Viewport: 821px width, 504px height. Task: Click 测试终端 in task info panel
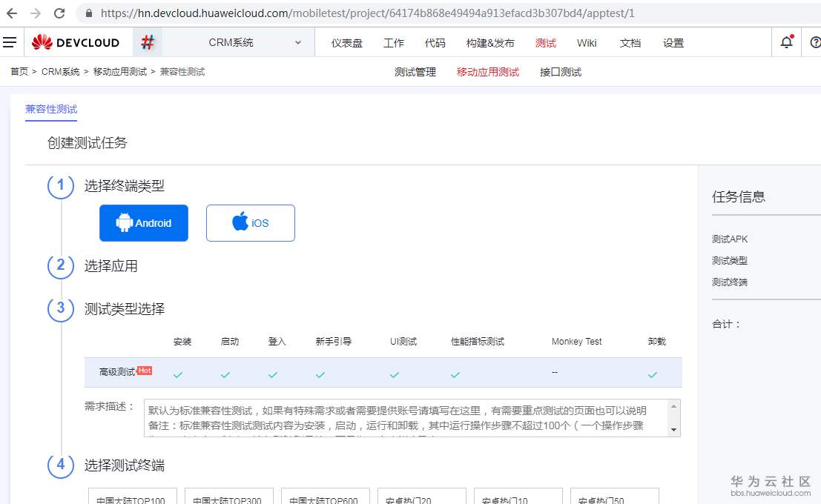pyautogui.click(x=729, y=282)
